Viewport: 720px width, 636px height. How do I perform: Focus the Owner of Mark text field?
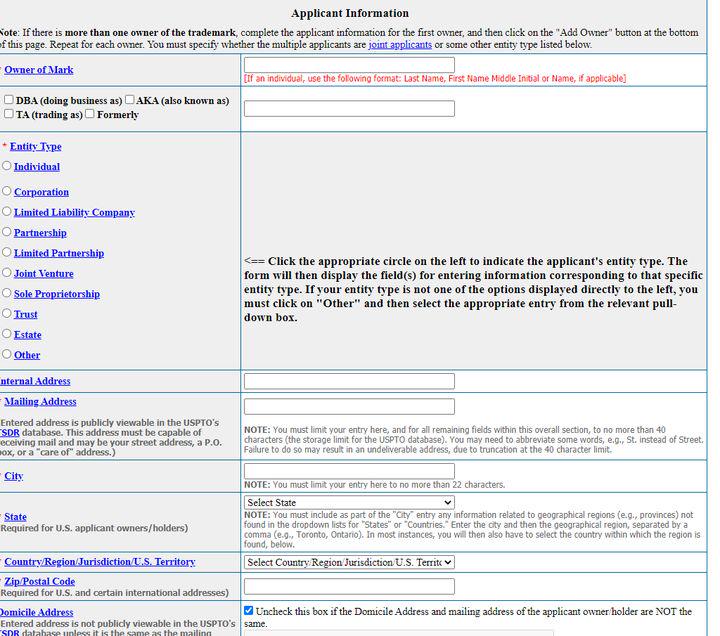tap(349, 65)
